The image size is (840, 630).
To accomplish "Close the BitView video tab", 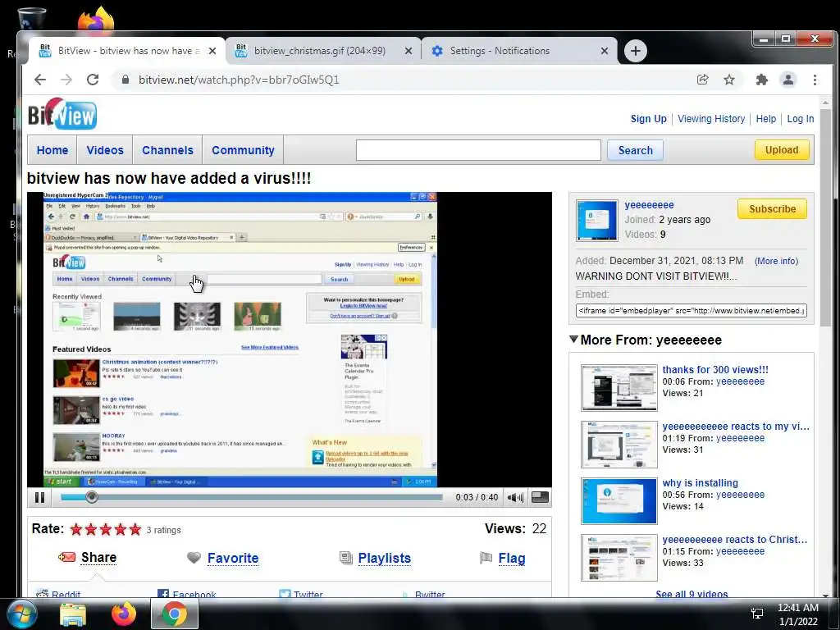I will tap(212, 51).
